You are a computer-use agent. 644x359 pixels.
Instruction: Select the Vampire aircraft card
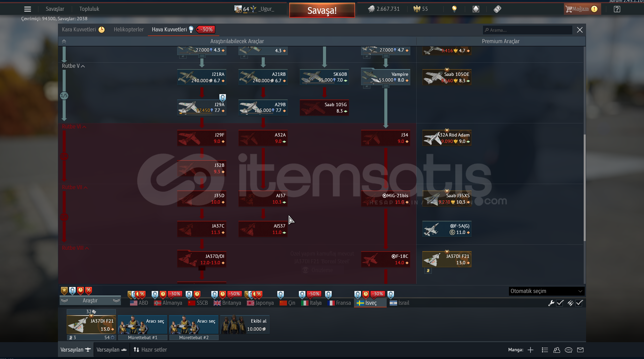(x=386, y=77)
